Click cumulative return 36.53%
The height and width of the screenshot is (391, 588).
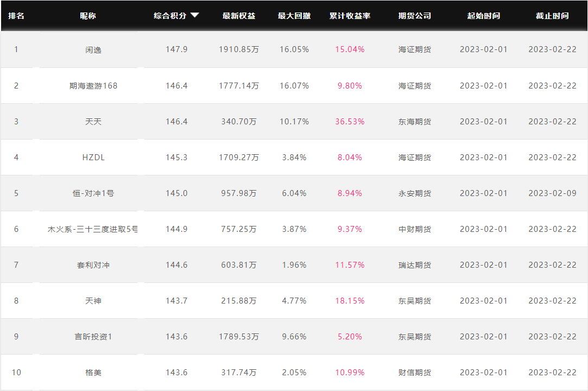click(350, 122)
